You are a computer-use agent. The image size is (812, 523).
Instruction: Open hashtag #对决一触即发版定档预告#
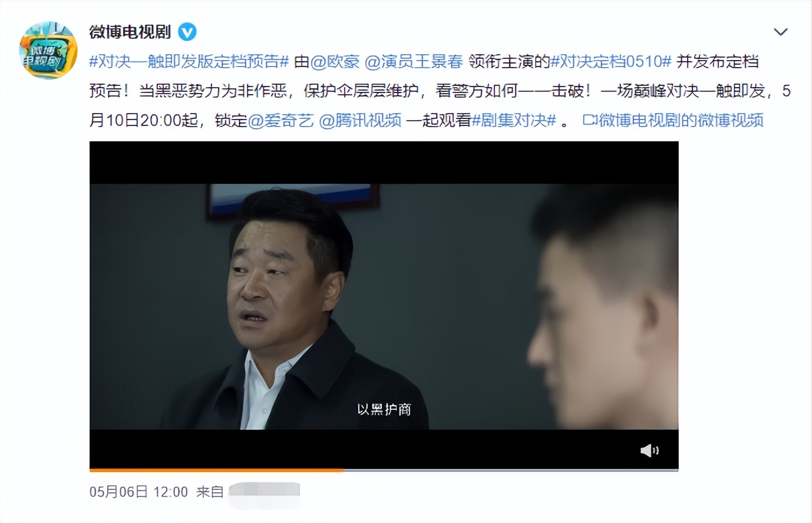189,61
